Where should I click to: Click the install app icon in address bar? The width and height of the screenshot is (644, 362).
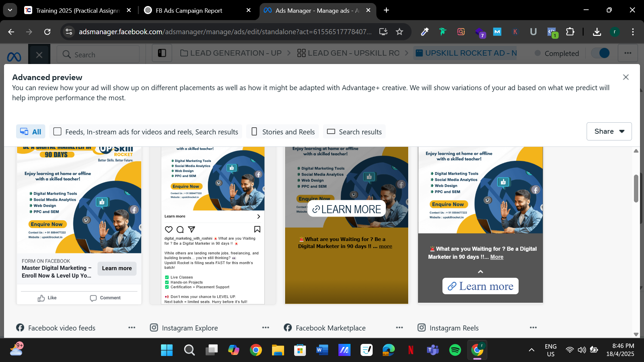tap(383, 32)
